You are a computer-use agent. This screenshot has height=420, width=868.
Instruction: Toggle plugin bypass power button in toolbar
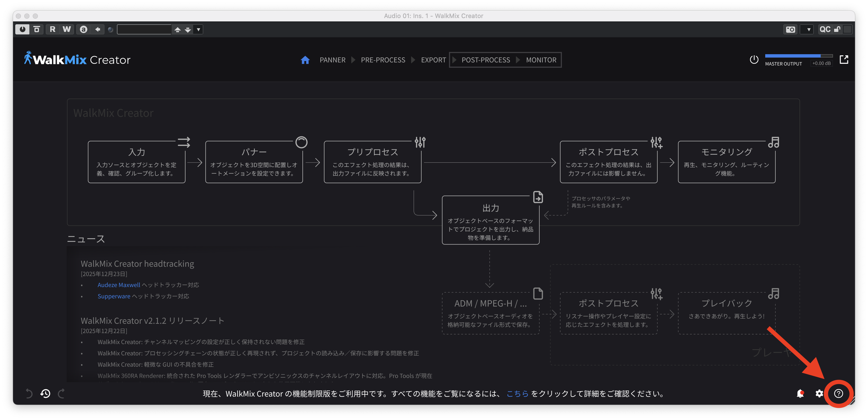[22, 29]
